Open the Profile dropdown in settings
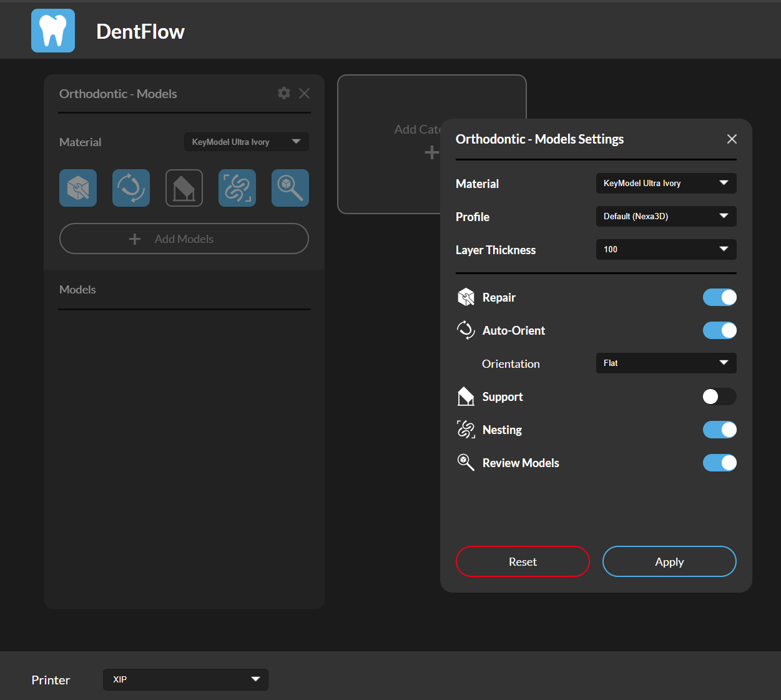 (x=666, y=216)
